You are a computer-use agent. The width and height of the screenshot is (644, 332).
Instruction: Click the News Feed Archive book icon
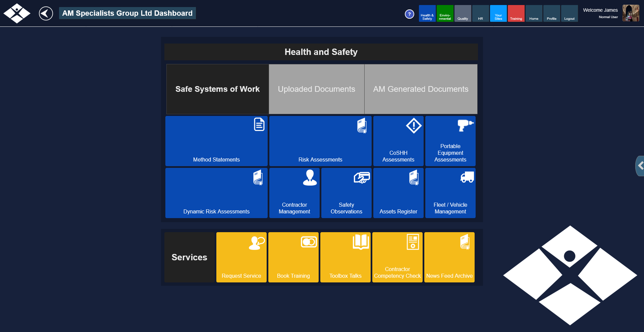(465, 242)
